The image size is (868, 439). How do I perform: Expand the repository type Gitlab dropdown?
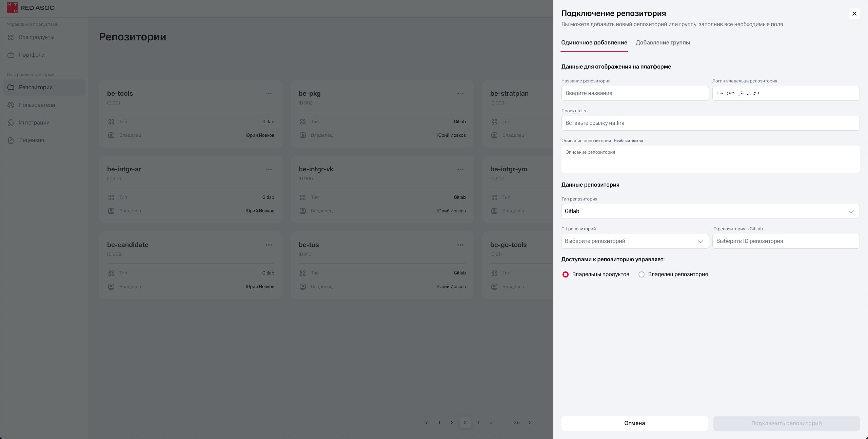point(710,211)
